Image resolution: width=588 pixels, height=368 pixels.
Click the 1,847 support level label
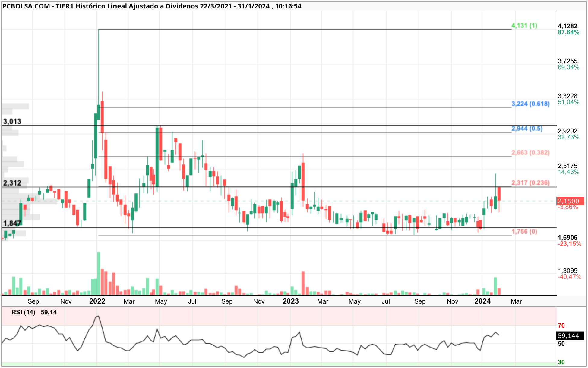click(12, 223)
